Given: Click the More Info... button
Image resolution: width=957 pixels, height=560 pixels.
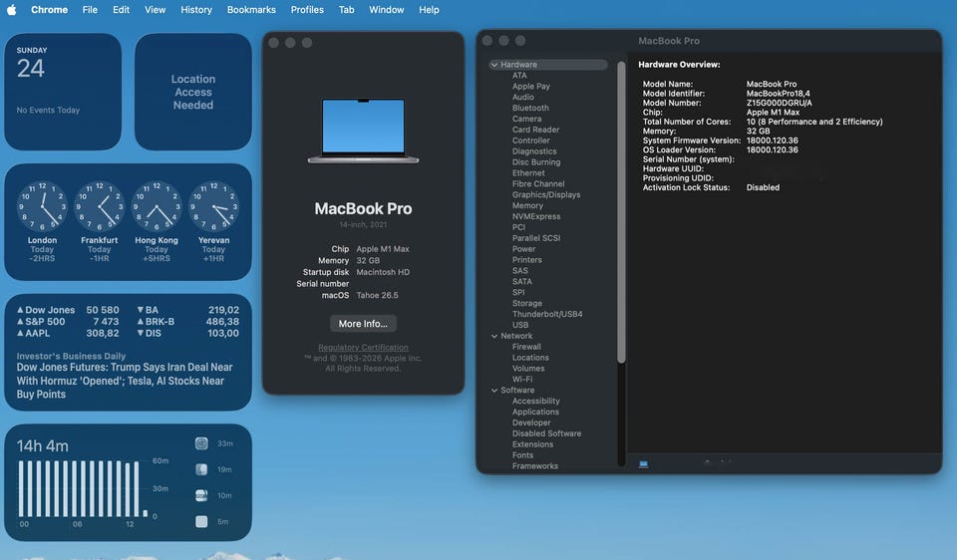Looking at the screenshot, I should [363, 323].
